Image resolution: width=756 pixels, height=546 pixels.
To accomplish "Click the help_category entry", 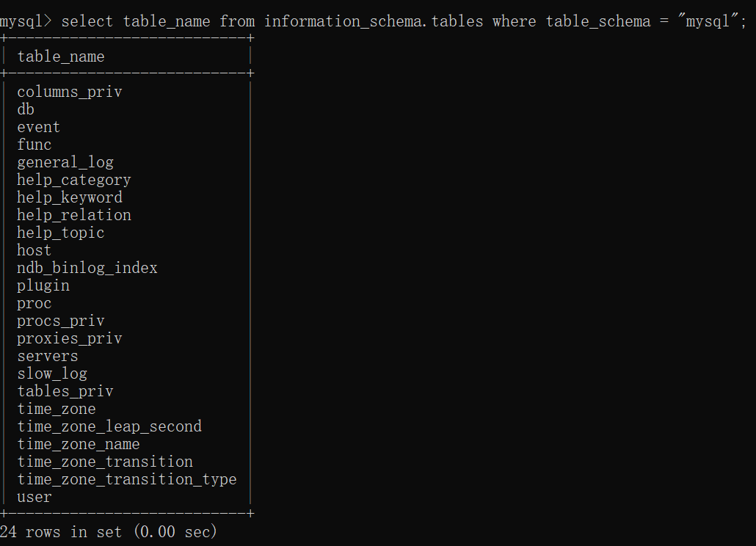I will point(74,180).
